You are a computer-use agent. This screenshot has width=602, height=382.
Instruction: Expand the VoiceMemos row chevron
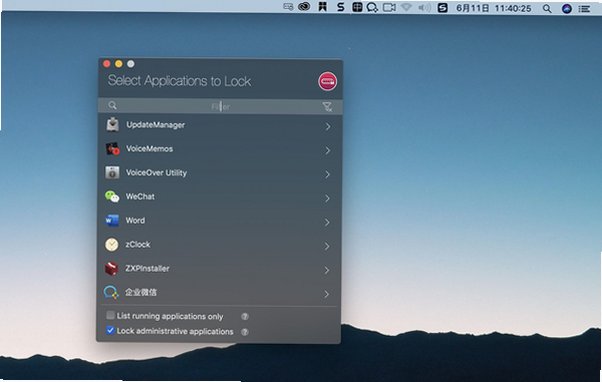327,150
